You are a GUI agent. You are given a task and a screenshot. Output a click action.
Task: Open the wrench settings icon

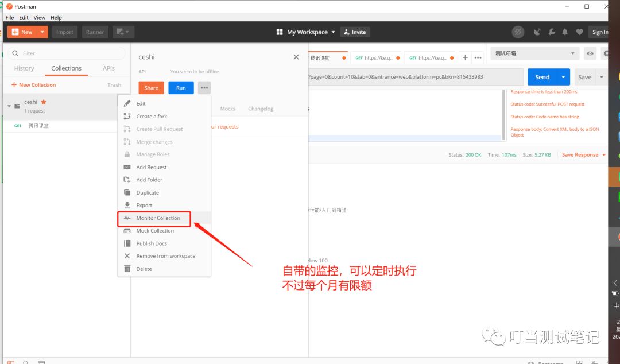(x=552, y=32)
